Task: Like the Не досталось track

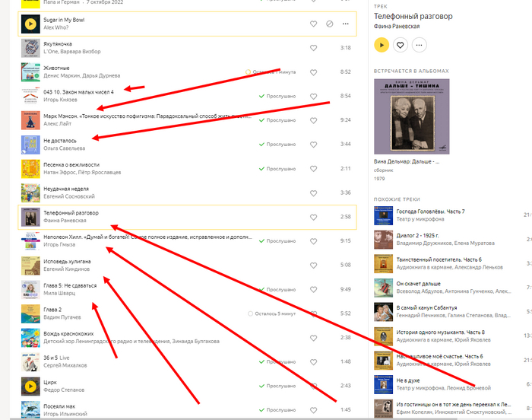Action: coord(313,145)
